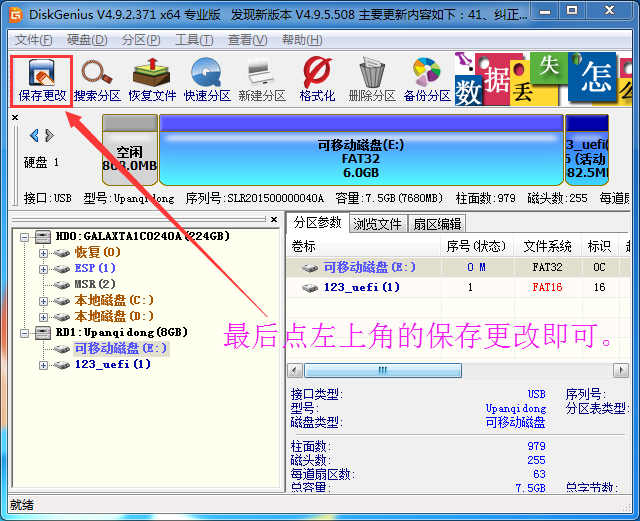Click the 新建分区 new partition icon

262,81
